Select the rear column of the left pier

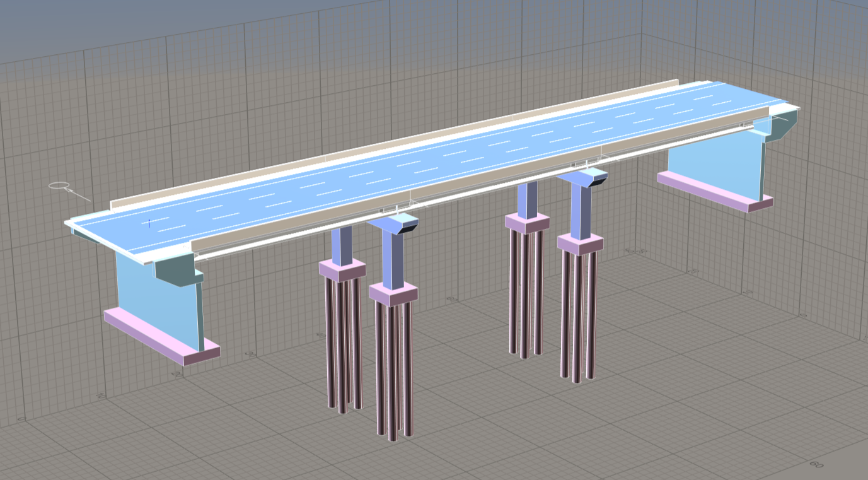[x=341, y=243]
